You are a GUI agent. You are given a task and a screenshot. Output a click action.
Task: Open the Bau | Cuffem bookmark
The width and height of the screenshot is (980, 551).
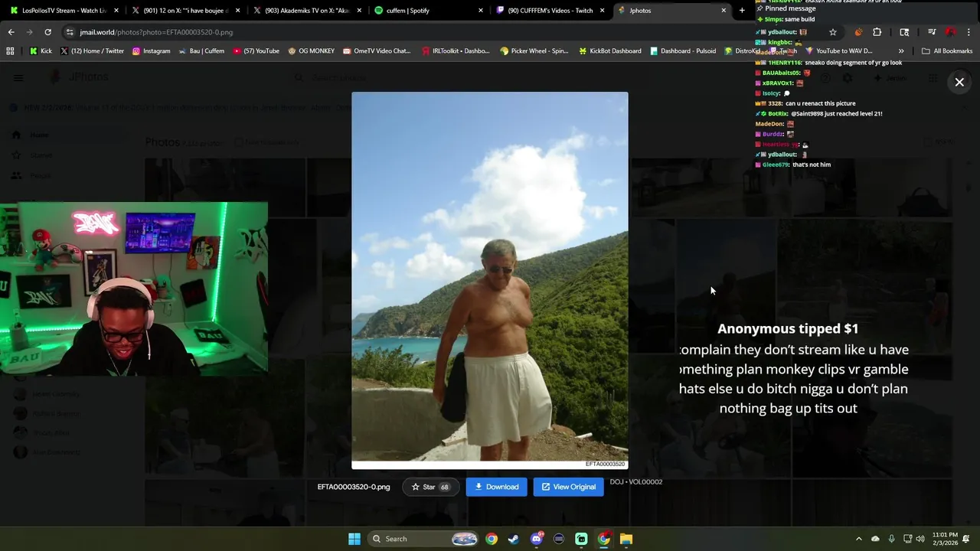point(201,51)
